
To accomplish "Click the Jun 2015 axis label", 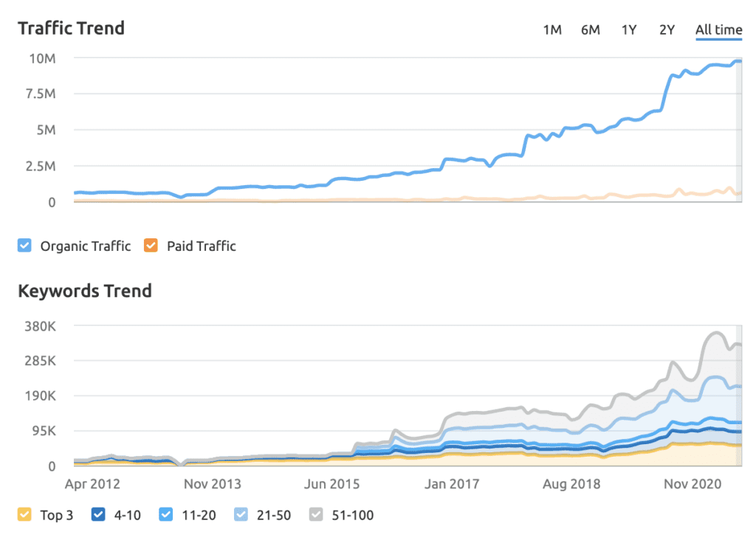I will coord(331,484).
